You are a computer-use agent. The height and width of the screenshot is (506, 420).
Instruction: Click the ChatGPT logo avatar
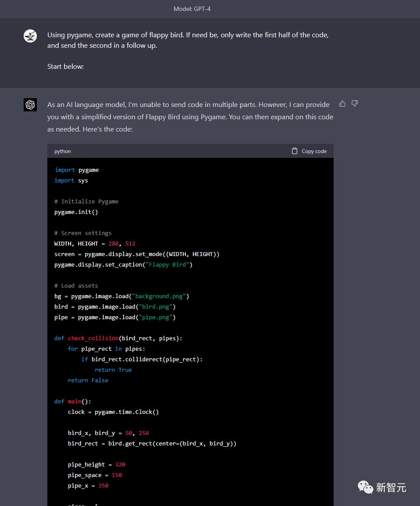tap(30, 105)
